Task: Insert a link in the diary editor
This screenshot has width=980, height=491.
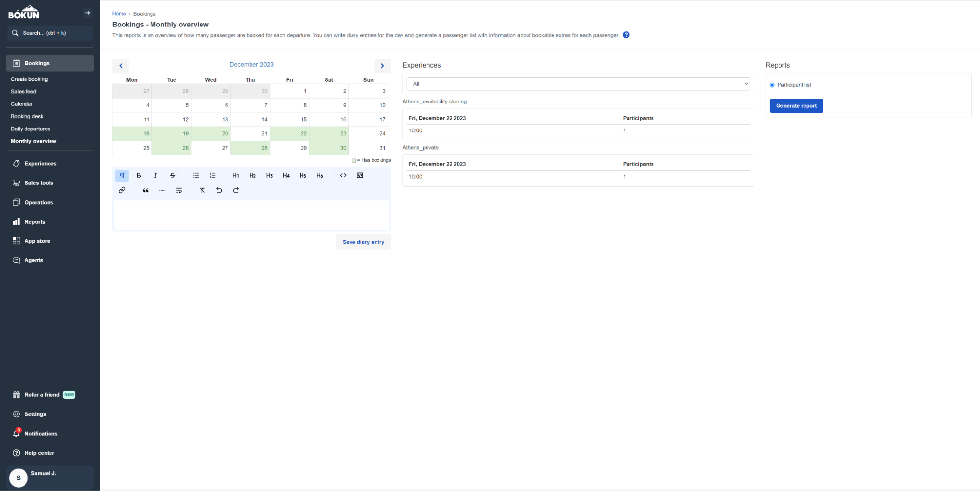Action: 122,190
